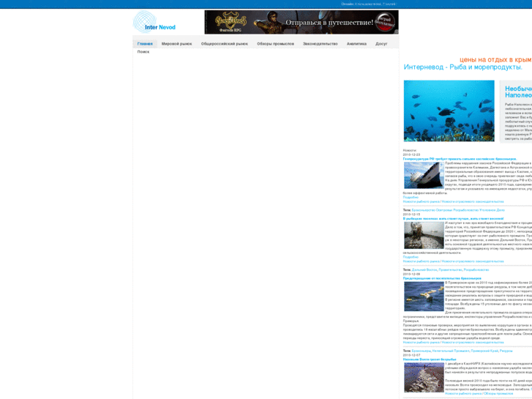The width and height of the screenshot is (532, 399).
Task: Click the fishing boat catch thumbnail
Action: point(424,235)
